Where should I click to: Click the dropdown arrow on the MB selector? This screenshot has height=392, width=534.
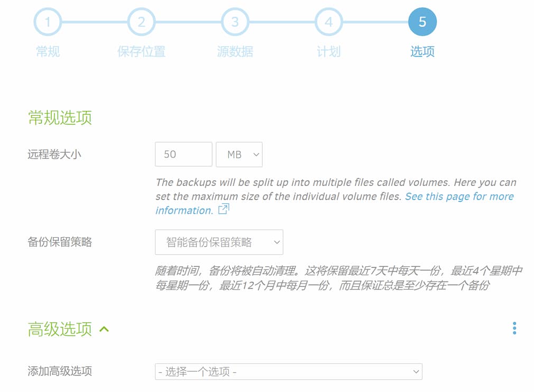(x=255, y=154)
